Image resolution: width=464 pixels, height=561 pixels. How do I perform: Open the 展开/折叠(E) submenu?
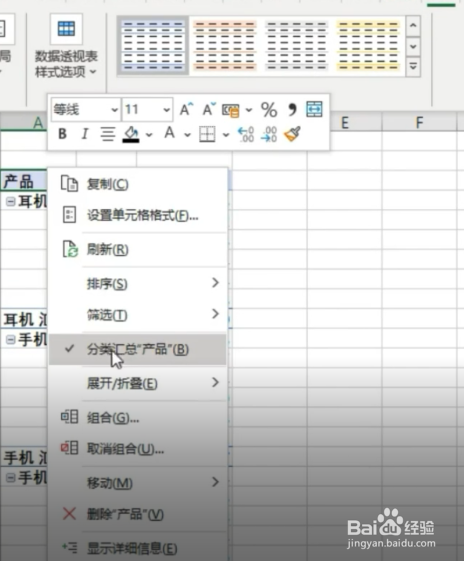pos(138,384)
